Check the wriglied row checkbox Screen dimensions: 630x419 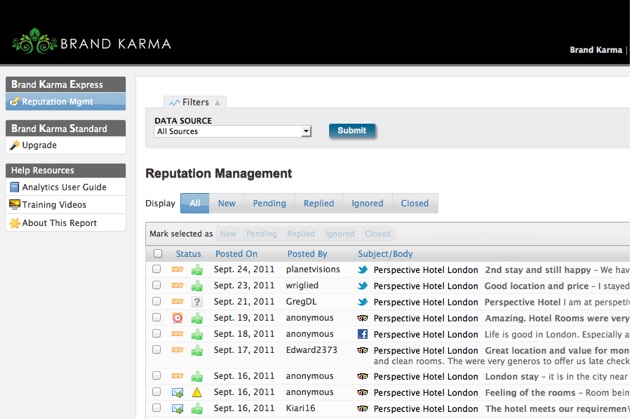click(x=156, y=285)
